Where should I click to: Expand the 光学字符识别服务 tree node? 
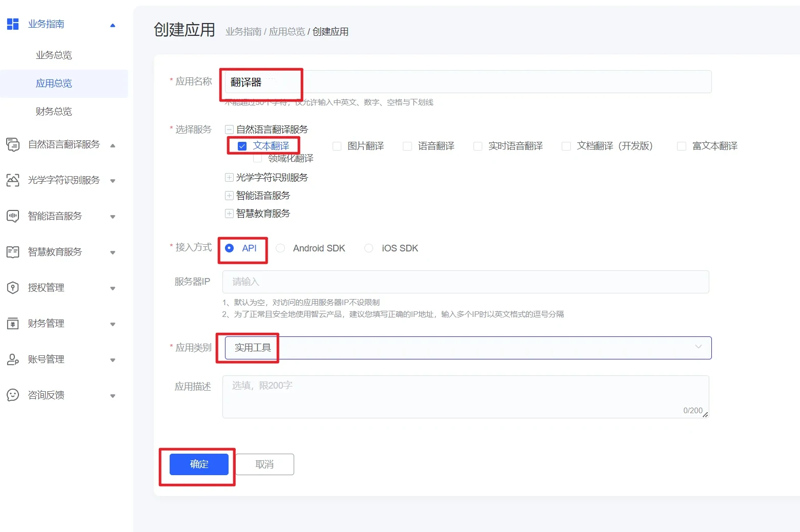(x=229, y=178)
